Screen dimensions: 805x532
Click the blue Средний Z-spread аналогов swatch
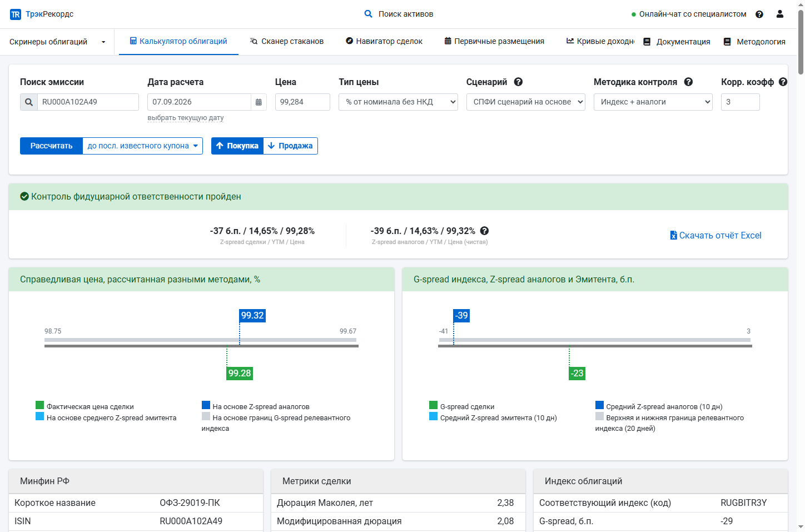click(x=599, y=405)
